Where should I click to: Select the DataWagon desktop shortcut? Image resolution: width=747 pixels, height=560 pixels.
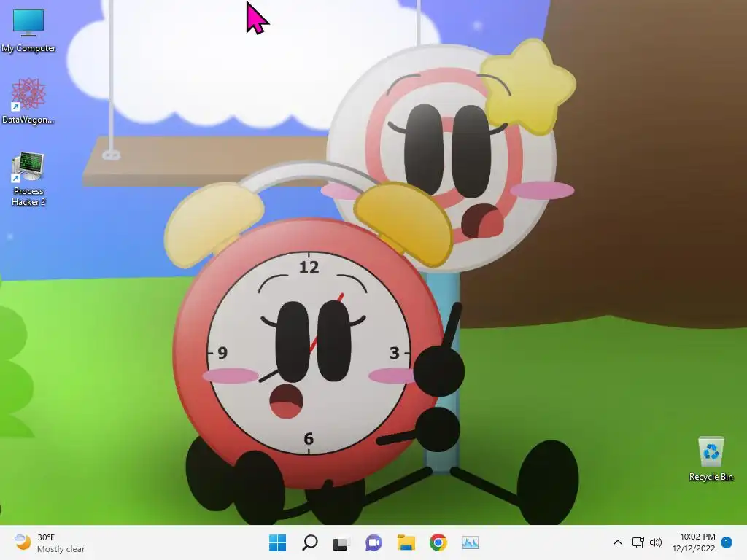point(28,101)
